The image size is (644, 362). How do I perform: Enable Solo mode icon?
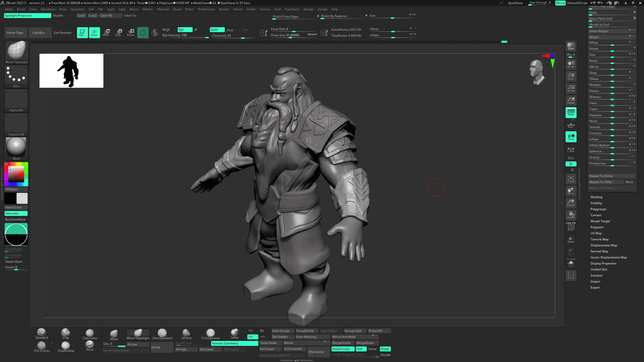(x=571, y=264)
